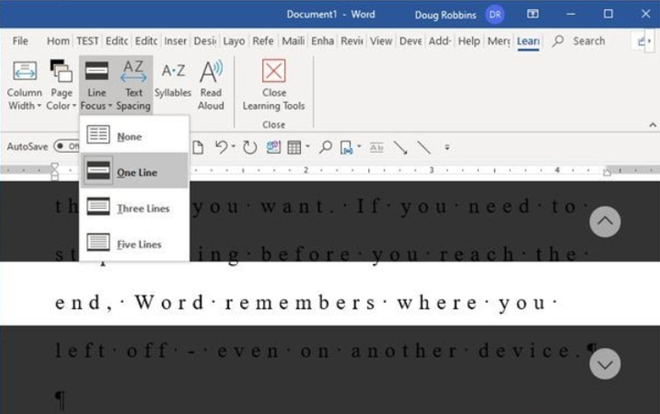660x414 pixels.
Task: Close Learning Tools
Action: pyautogui.click(x=274, y=85)
